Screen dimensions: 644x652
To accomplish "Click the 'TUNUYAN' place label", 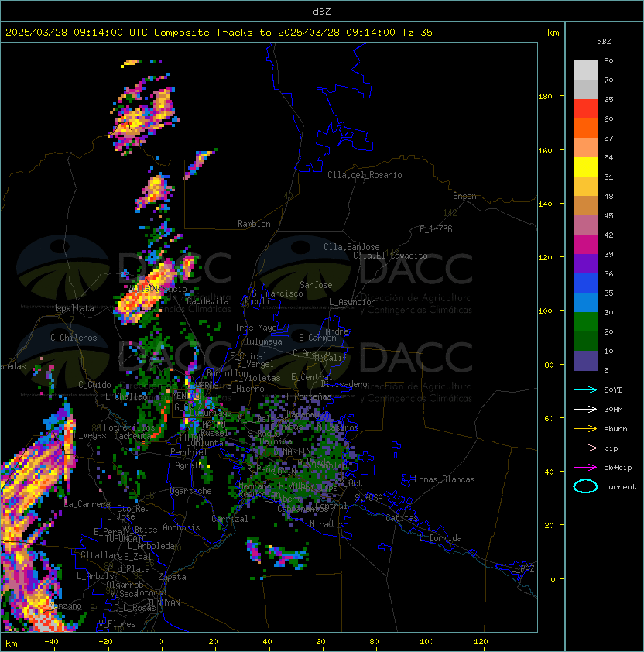I will click(164, 603).
